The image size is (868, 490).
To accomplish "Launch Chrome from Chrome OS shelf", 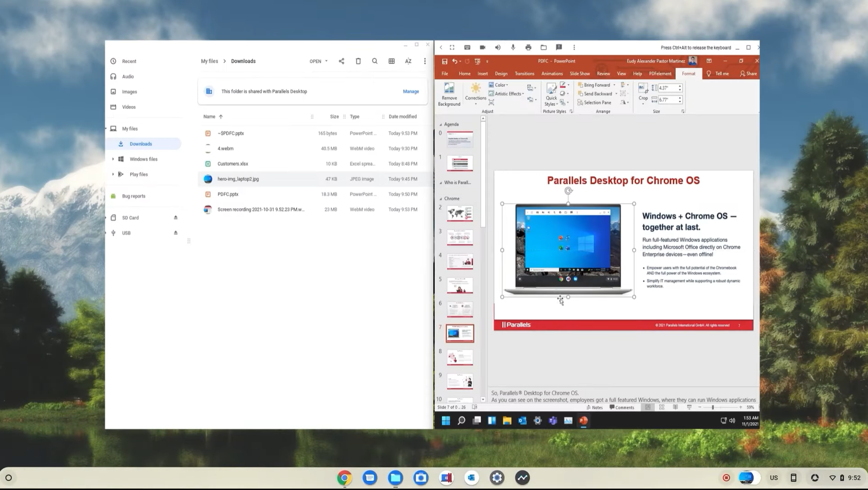I will pos(345,478).
